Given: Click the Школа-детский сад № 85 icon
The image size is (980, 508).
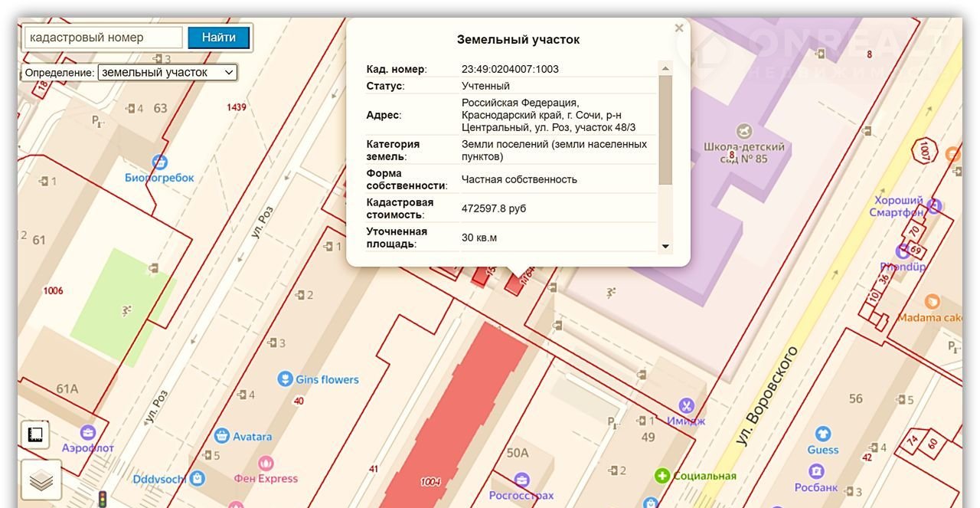Looking at the screenshot, I should pos(743,132).
